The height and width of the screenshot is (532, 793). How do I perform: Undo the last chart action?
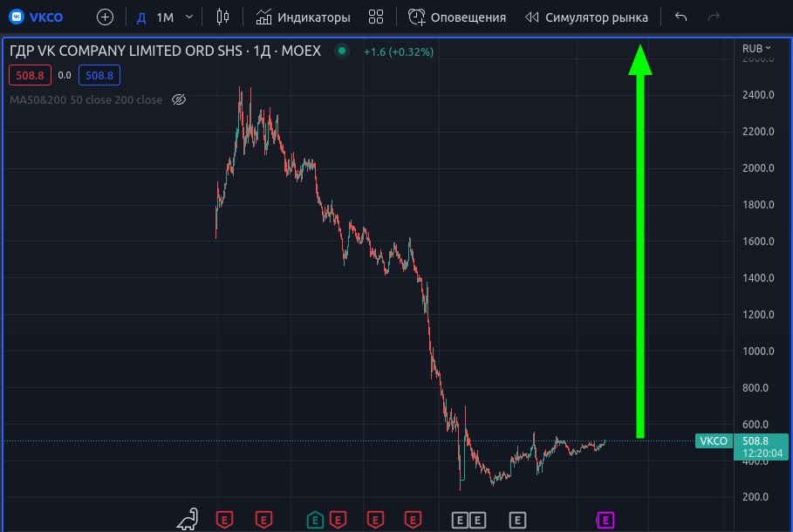tap(680, 17)
